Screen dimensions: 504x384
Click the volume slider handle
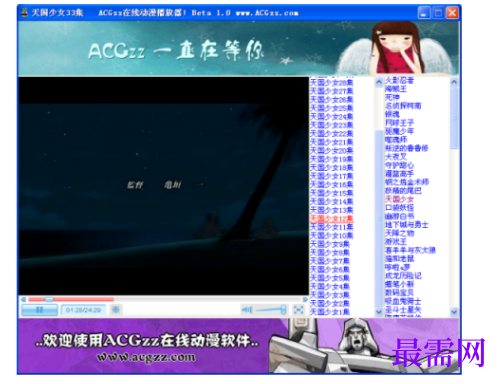point(283,310)
